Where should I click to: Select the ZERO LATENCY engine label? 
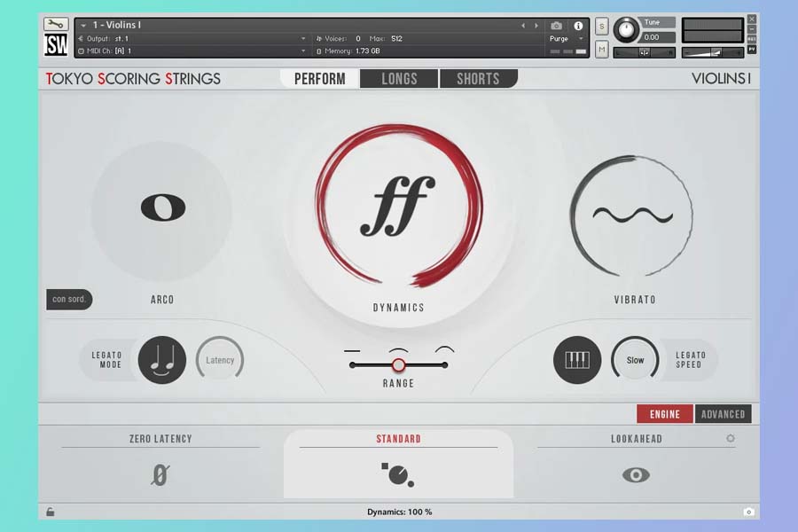coord(160,439)
